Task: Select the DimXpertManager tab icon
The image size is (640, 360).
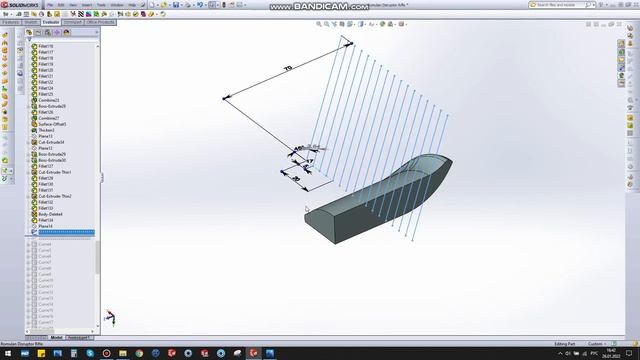Action: 57,32
